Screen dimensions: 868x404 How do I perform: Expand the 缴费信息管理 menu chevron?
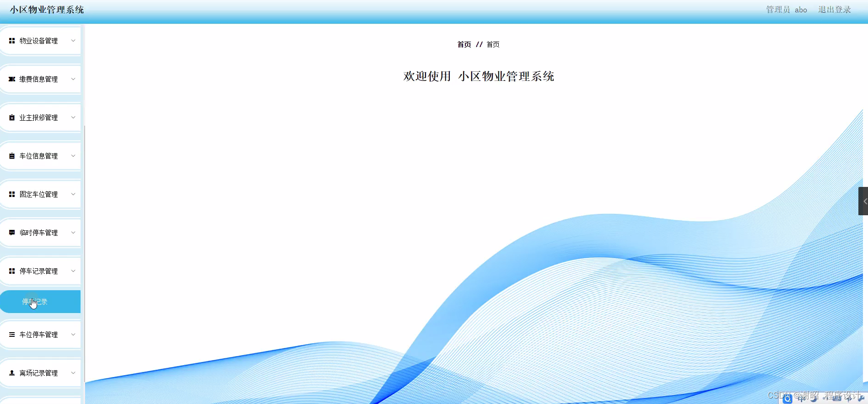coord(73,79)
